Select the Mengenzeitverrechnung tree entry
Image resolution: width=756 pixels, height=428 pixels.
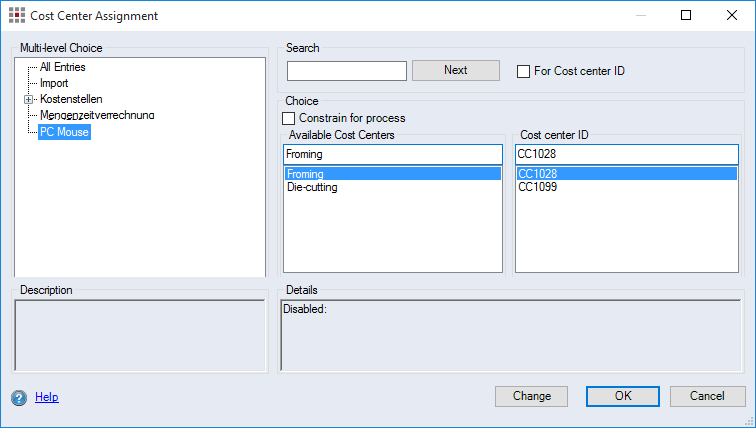97,115
